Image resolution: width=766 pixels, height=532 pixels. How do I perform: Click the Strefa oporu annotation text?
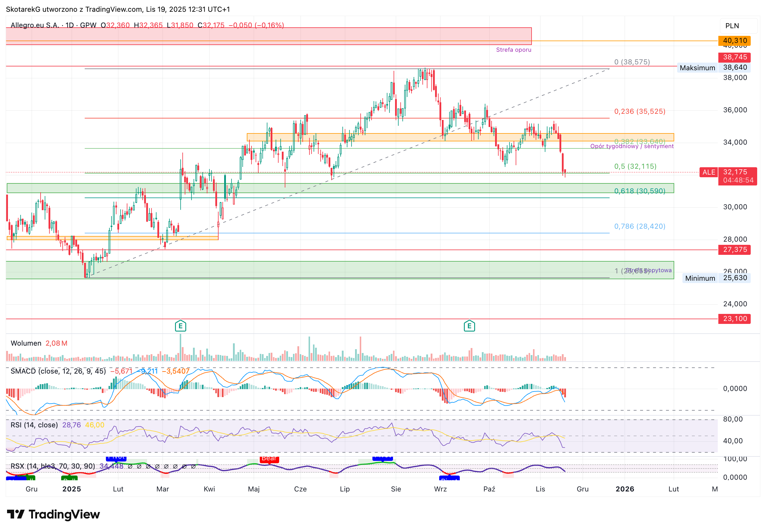point(513,50)
